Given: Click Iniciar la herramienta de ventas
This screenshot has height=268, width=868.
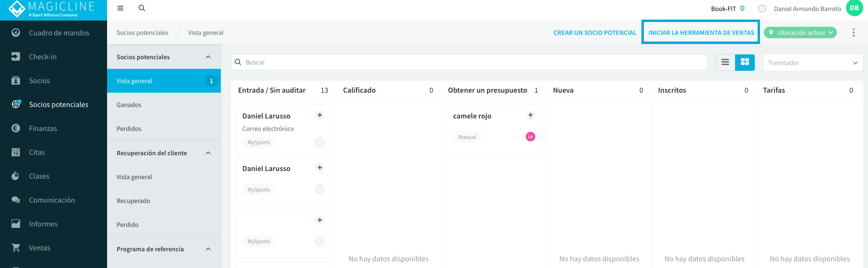Looking at the screenshot, I should (x=701, y=32).
